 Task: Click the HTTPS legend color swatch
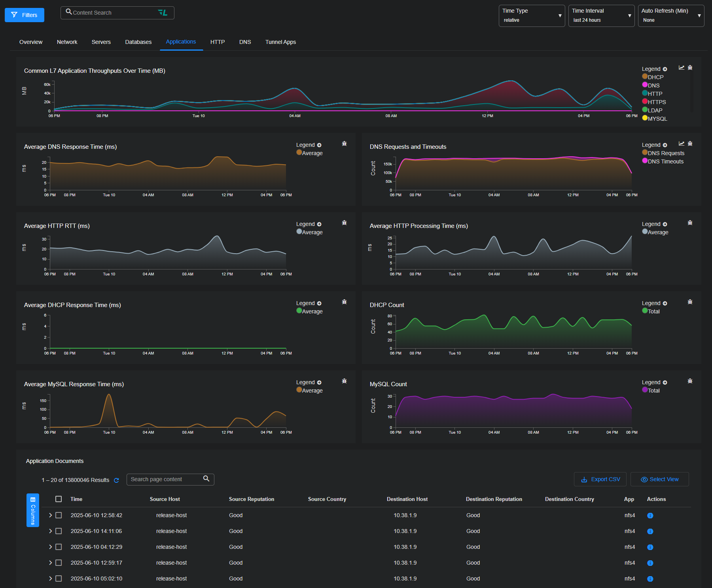645,102
